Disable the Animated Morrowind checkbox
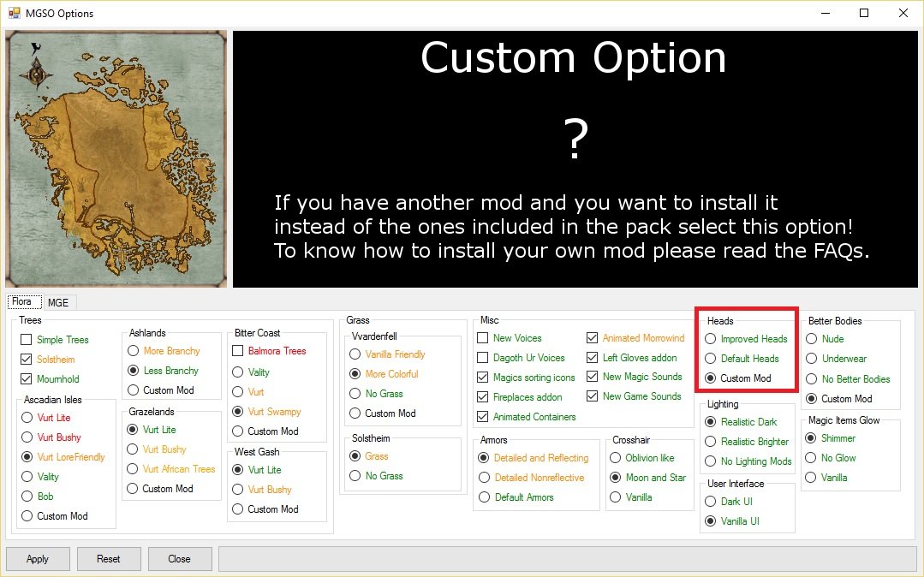924x577 pixels. (x=593, y=338)
